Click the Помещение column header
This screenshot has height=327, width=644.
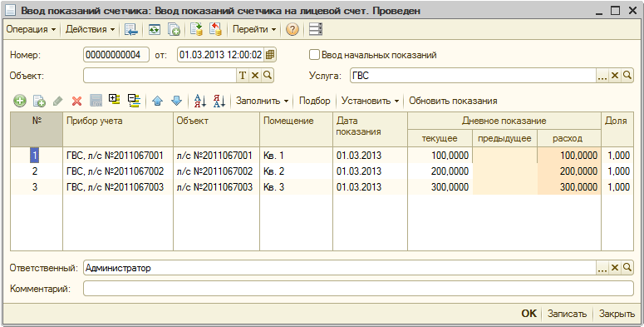click(296, 129)
